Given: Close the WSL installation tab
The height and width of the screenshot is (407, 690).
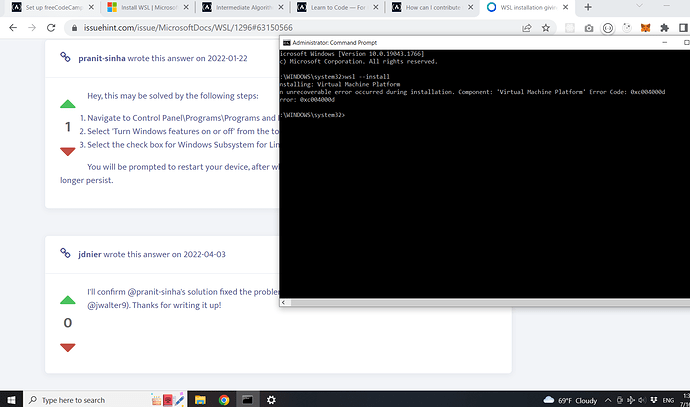Looking at the screenshot, I should [x=566, y=7].
